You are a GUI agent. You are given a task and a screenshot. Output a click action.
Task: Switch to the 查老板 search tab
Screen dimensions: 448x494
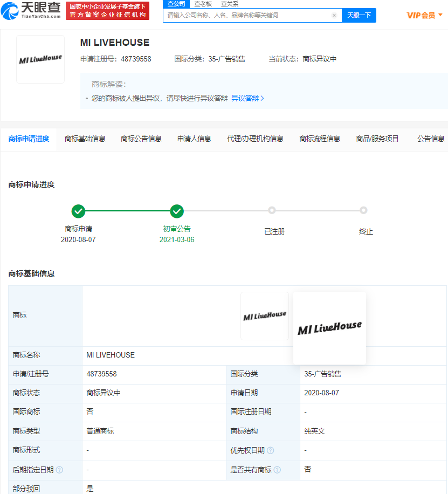click(203, 4)
